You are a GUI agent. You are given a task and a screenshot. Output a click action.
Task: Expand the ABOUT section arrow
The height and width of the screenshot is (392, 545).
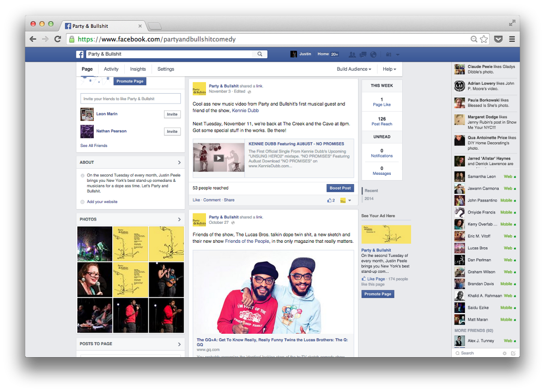click(x=179, y=162)
